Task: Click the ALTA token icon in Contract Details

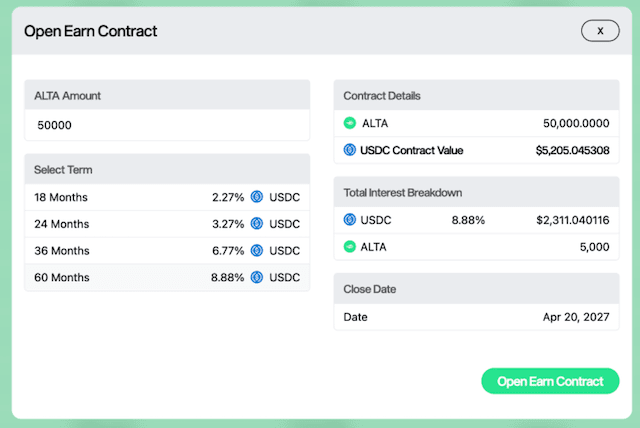Action: pos(350,123)
